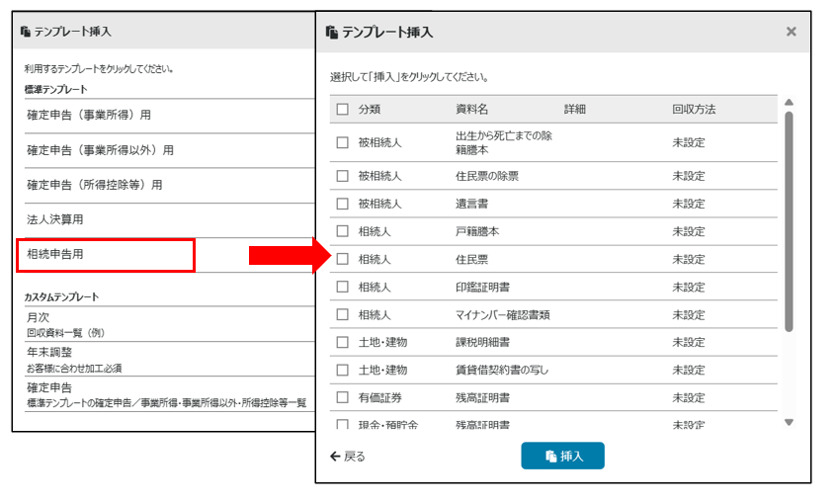
Task: Check the 印鑑証明書 row checkbox
Action: pos(343,287)
